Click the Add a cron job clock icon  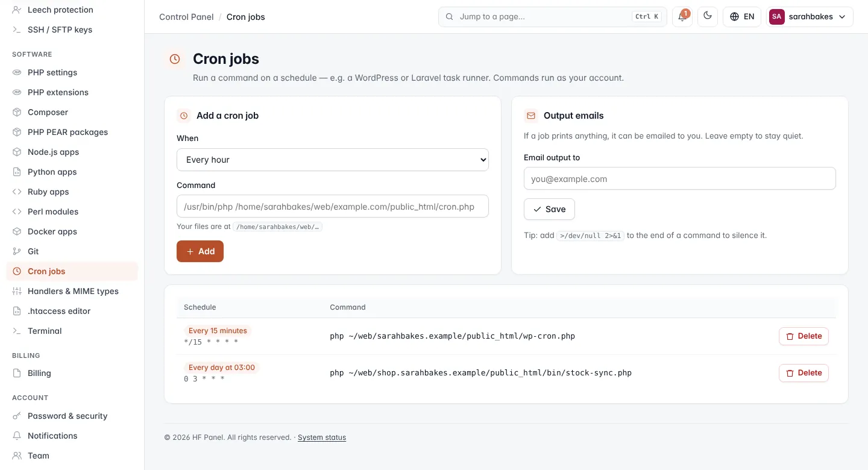coord(184,116)
